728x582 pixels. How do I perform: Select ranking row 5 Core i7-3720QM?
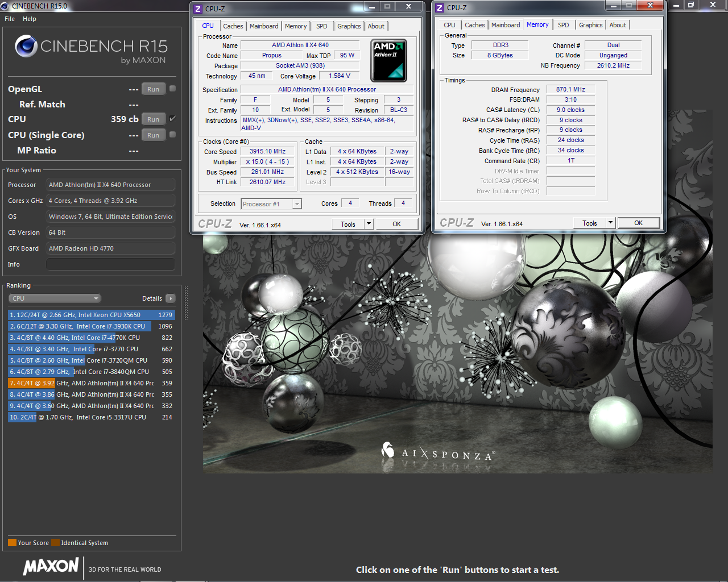pyautogui.click(x=91, y=360)
